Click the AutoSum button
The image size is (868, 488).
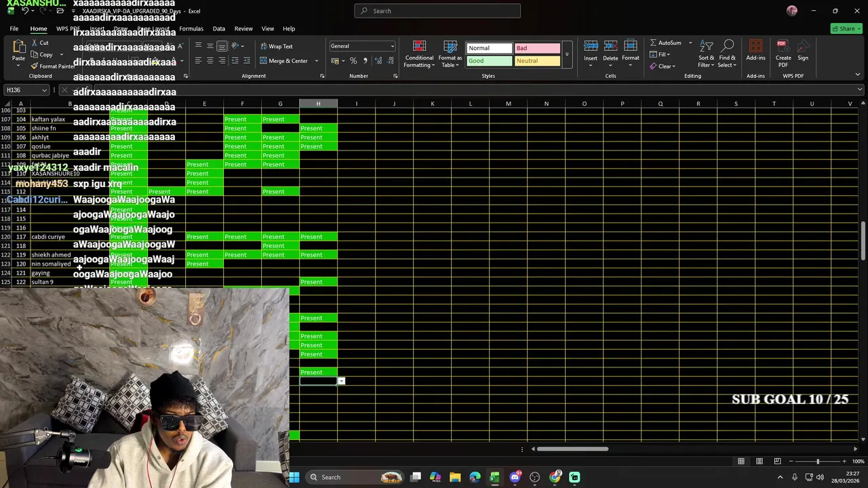coord(665,43)
